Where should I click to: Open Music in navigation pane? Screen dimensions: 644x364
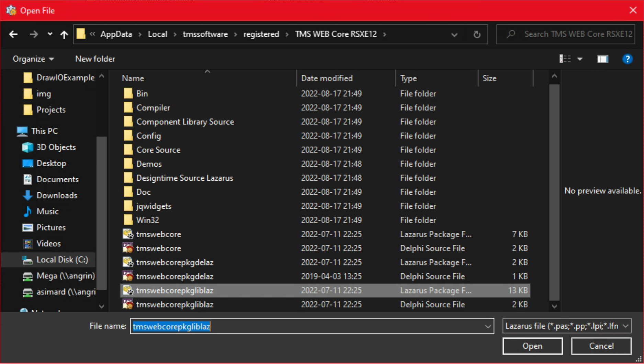point(41,212)
